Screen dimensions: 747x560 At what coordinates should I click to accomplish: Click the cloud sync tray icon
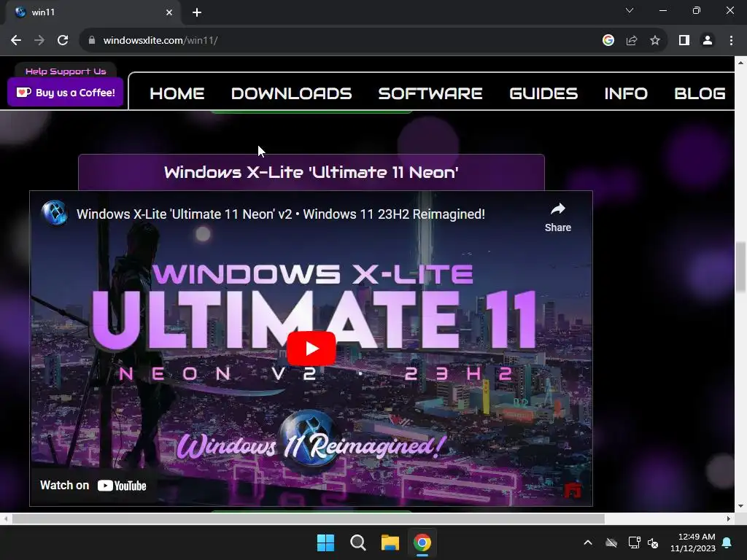(611, 542)
